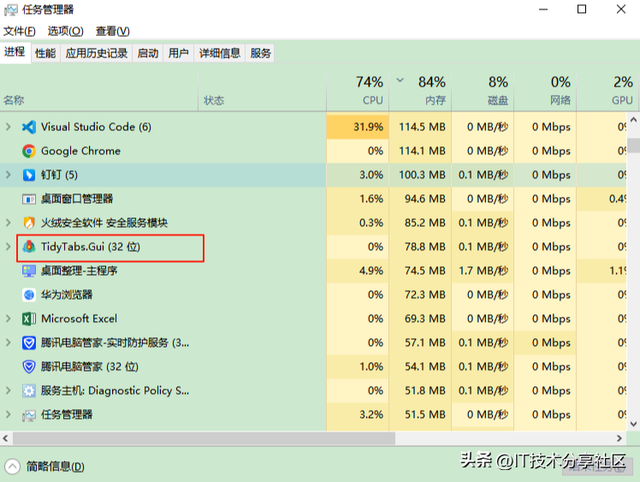640x482 pixels.
Task: Click the 火绒安全软件 process icon
Action: coord(29,223)
